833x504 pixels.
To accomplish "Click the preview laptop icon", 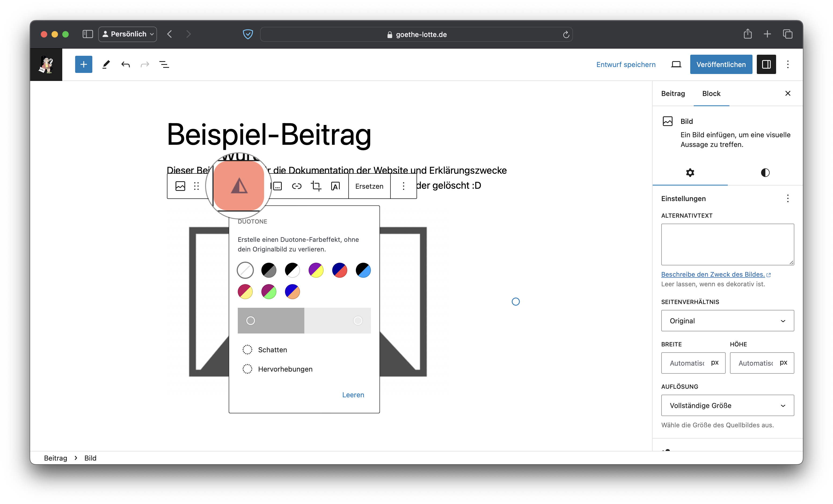I will point(676,64).
